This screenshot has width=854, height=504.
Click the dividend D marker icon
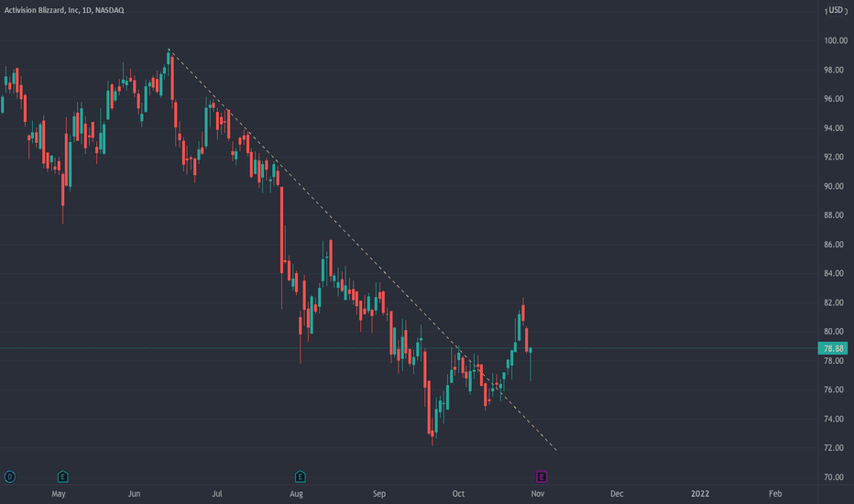point(10,477)
